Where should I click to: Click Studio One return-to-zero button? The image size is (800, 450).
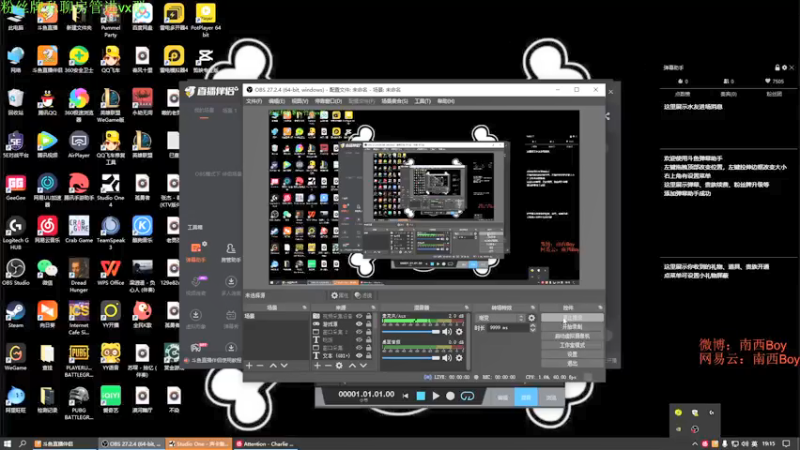406,396
